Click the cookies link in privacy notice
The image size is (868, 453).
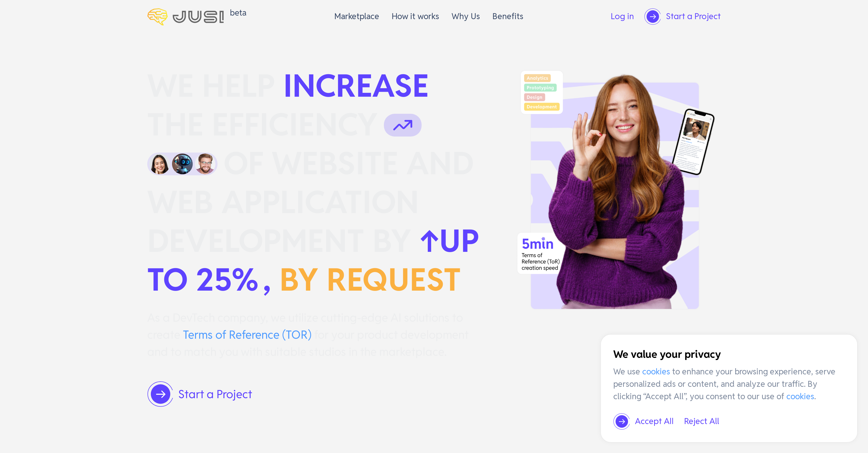656,371
